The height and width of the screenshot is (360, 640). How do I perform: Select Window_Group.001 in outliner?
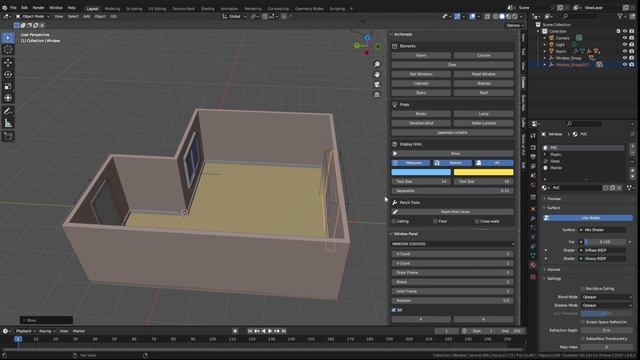click(x=572, y=64)
